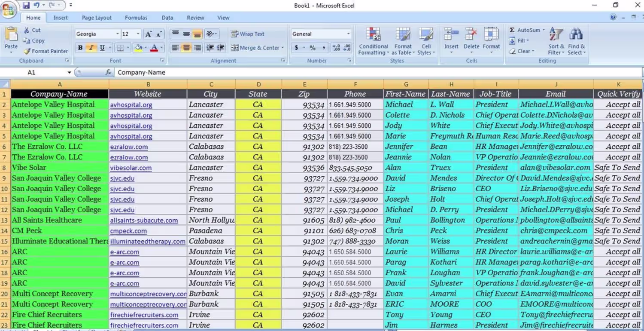Increase the font size with Grow Font

(x=149, y=34)
